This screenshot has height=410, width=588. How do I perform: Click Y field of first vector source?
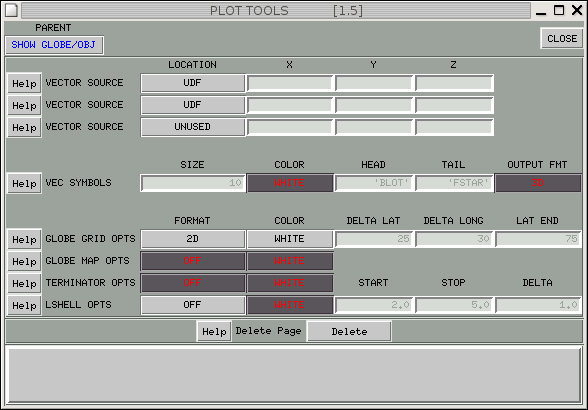[374, 83]
